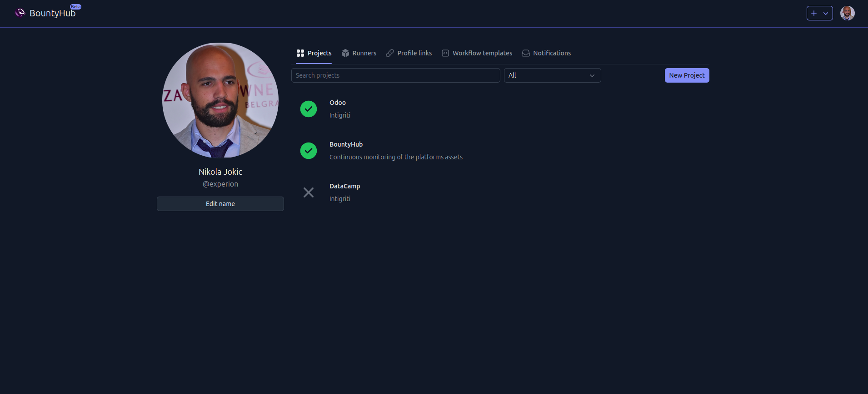This screenshot has height=394, width=868.
Task: Click the Profile links chain icon
Action: 390,53
